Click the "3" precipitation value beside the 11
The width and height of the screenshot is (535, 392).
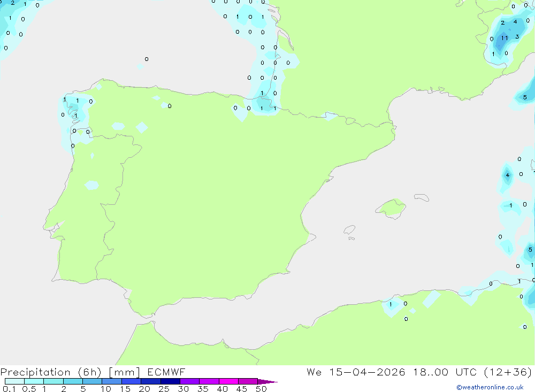[x=517, y=36]
